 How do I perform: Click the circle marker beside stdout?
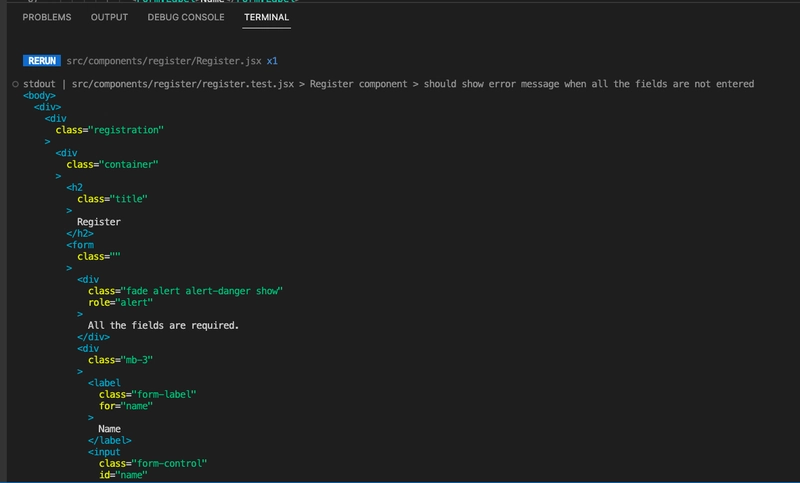[15, 84]
